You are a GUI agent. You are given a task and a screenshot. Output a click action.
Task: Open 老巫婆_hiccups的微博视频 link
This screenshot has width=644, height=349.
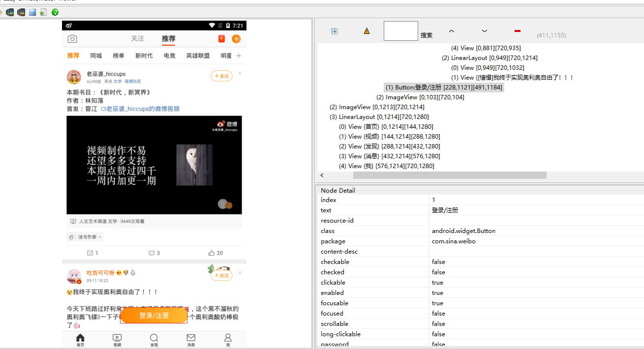(140, 109)
